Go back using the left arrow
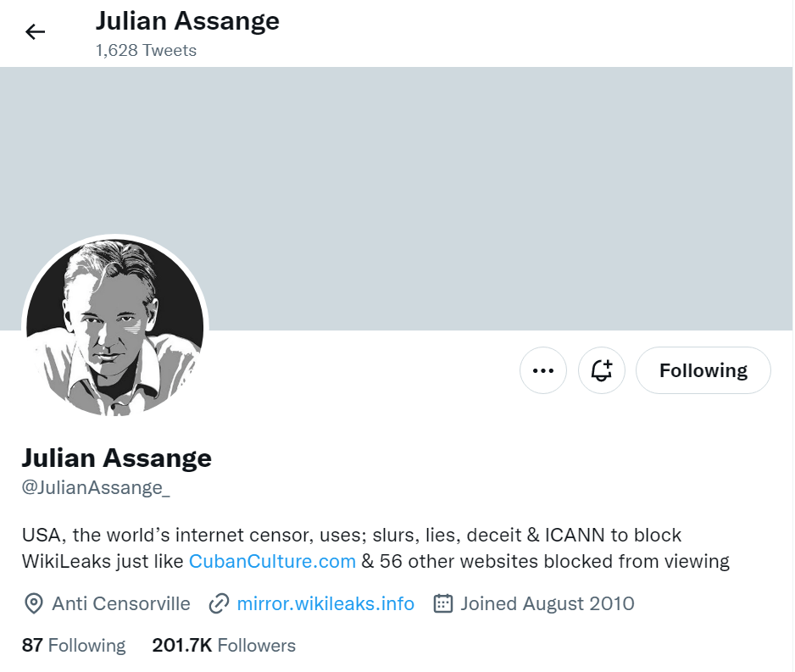This screenshot has height=672, width=795. pyautogui.click(x=35, y=32)
